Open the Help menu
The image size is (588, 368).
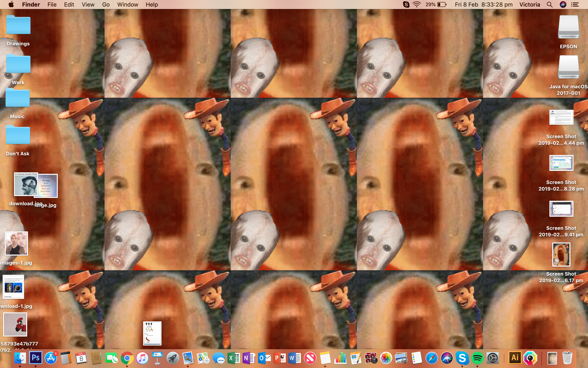tap(152, 4)
